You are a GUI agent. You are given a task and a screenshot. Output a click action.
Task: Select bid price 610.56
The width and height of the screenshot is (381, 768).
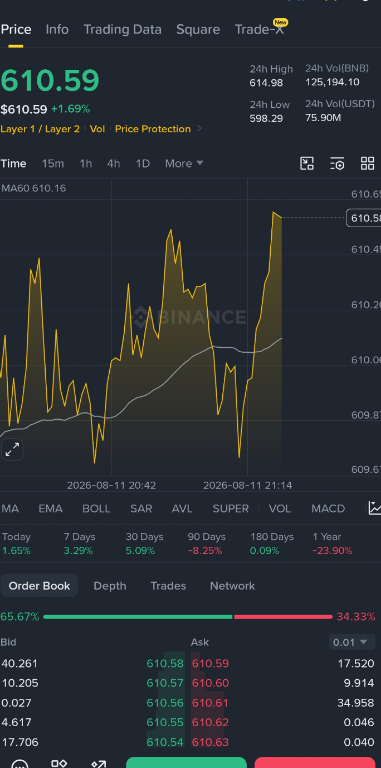tap(165, 703)
